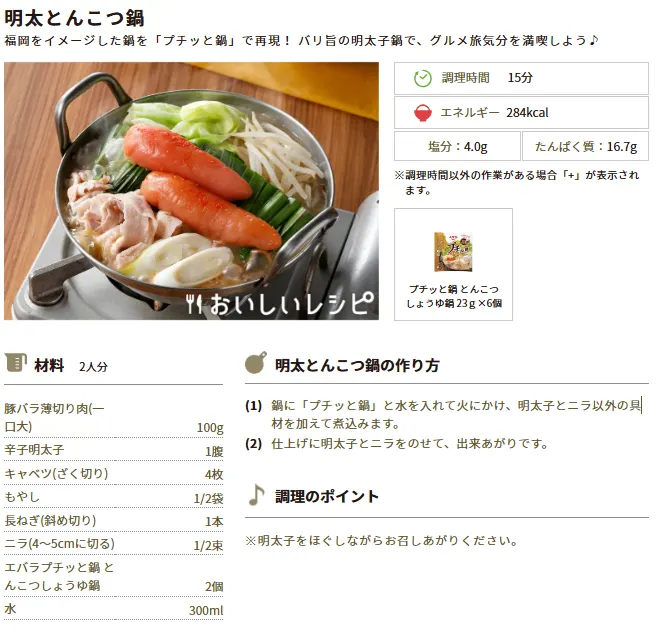Click the main 明太とんこつ鍋 recipe photo
672x635 pixels.
coord(192,191)
